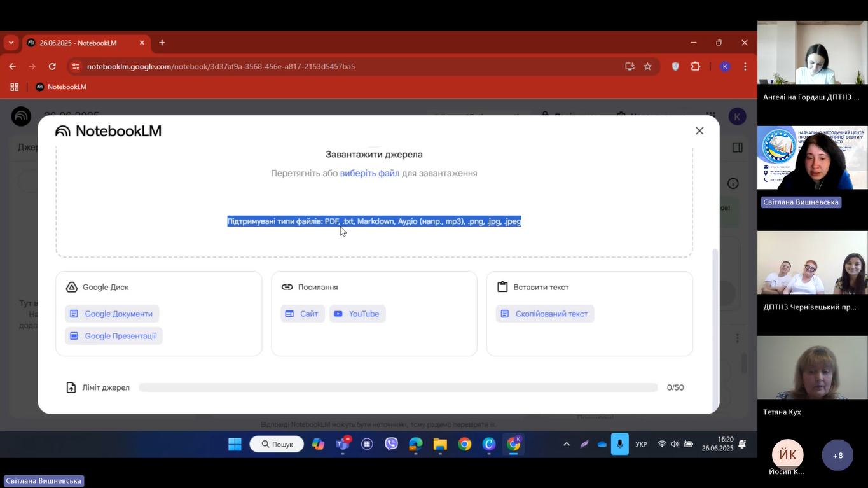This screenshot has width=868, height=488.
Task: Open a new browser tab
Action: click(162, 43)
